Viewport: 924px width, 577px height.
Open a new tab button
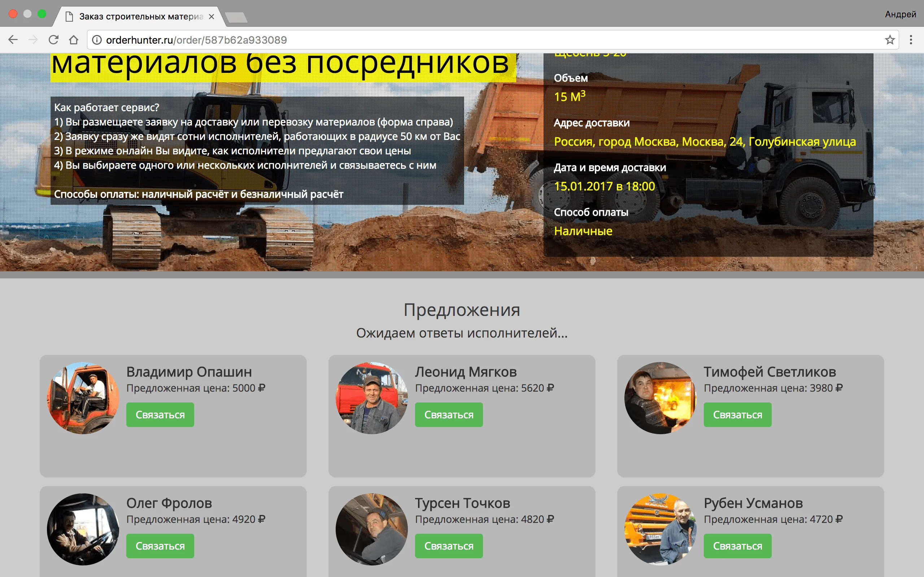tap(236, 17)
